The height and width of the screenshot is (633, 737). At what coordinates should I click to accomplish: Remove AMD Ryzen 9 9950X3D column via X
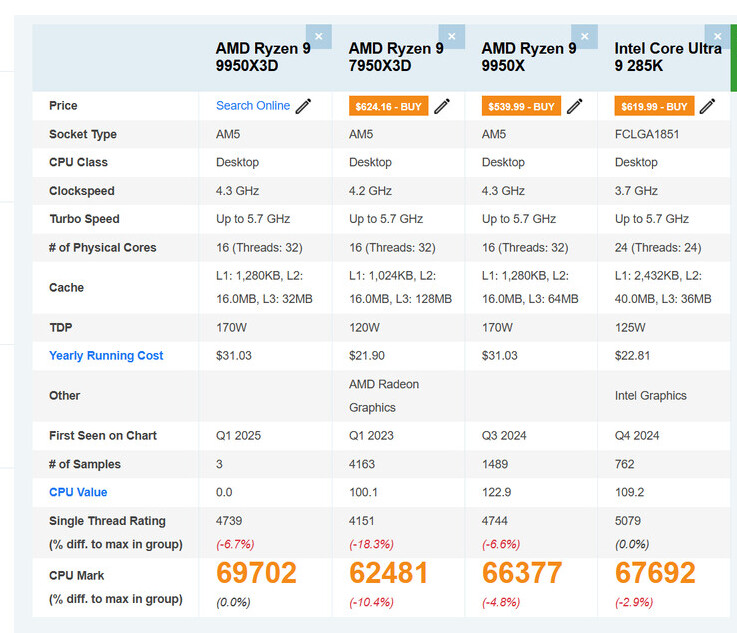(319, 37)
